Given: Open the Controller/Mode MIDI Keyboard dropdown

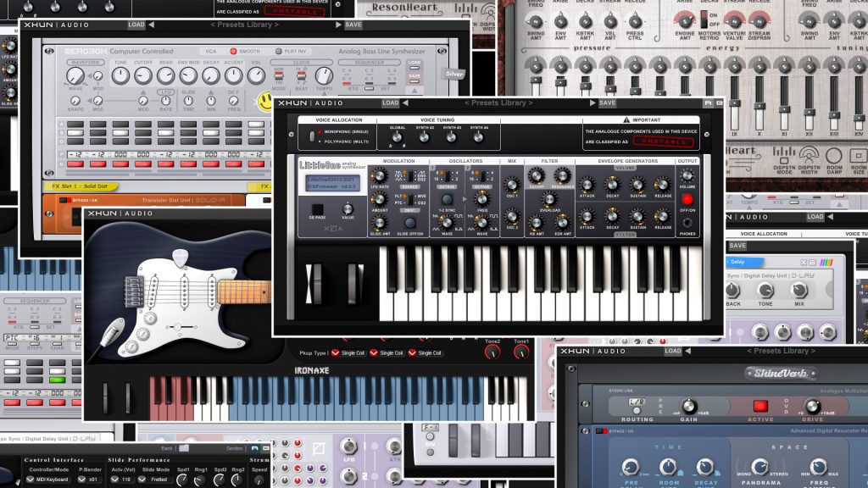Looking at the screenshot, I should [47, 480].
